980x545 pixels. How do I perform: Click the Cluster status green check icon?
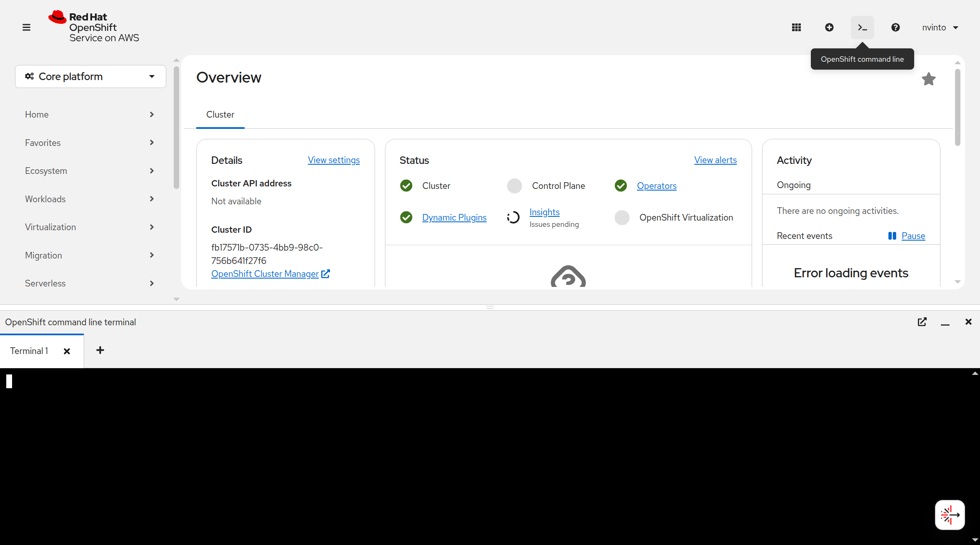(406, 186)
